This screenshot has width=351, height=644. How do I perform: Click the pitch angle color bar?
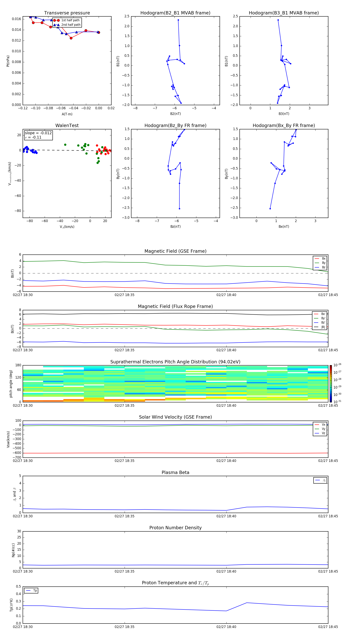(x=331, y=384)
